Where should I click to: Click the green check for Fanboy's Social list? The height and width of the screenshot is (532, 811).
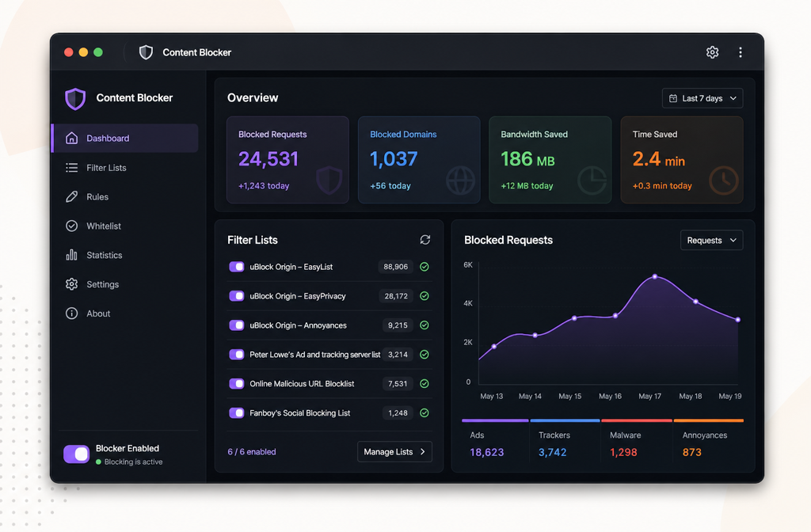[x=425, y=413]
